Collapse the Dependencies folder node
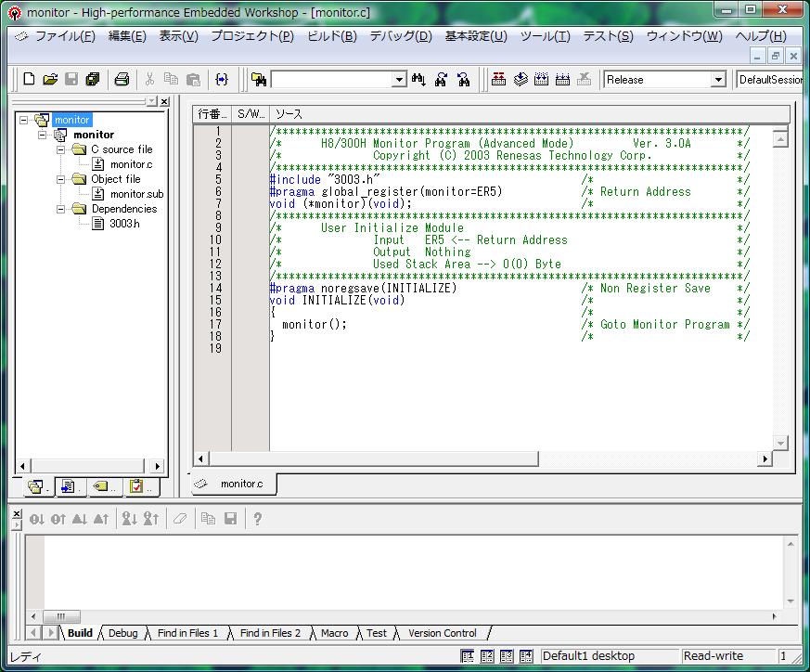Viewport: 810px width, 672px height. click(x=61, y=209)
